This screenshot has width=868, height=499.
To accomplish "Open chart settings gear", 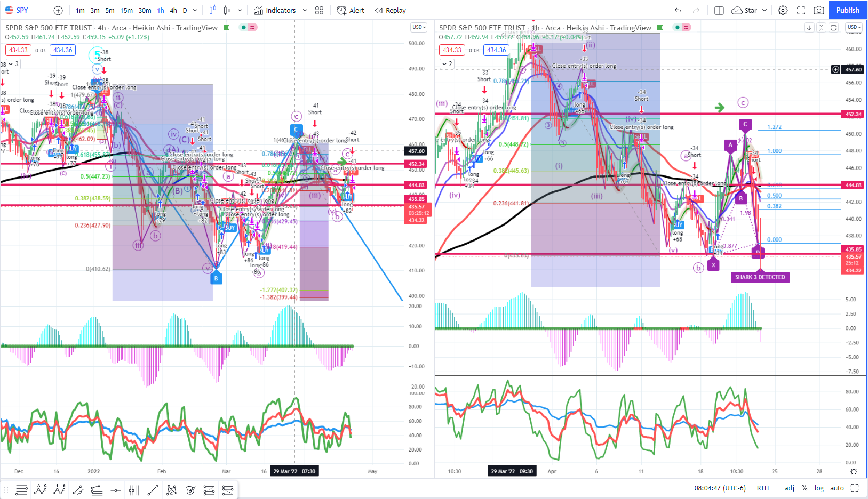I will (783, 10).
